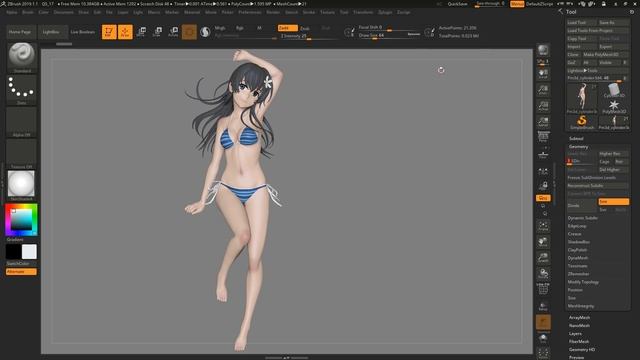Click the Load Tool button
The height and width of the screenshot is (360, 640).
click(x=582, y=22)
